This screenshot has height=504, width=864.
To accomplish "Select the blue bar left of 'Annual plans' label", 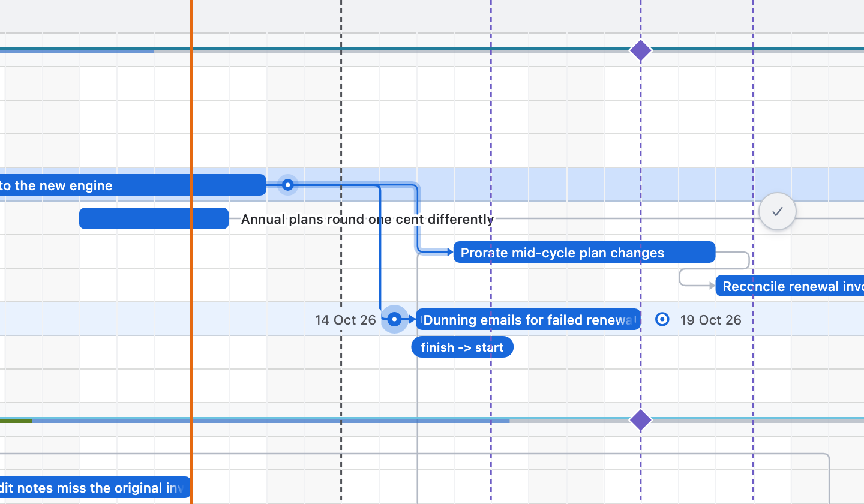I will pos(154,218).
